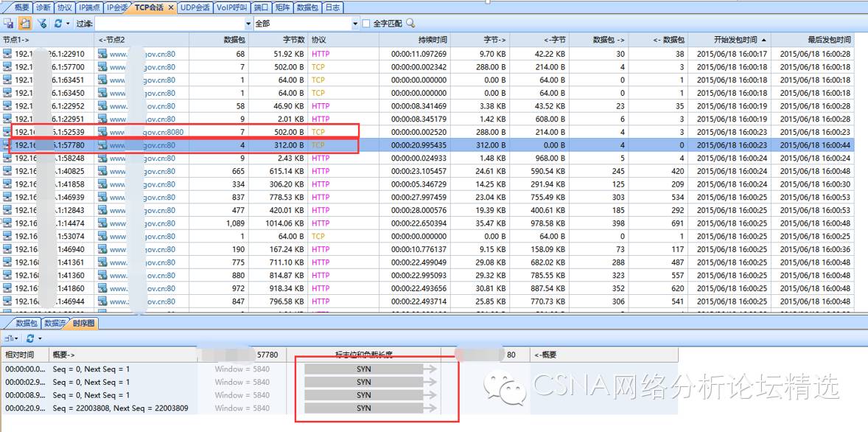Enable the 全字匹配 checkbox
This screenshot has height=432, width=868.
[x=366, y=24]
